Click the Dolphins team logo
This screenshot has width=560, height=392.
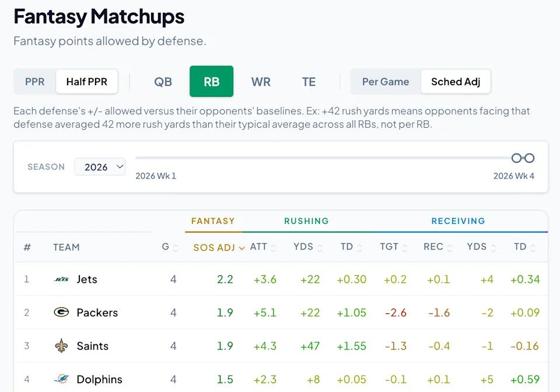point(61,379)
